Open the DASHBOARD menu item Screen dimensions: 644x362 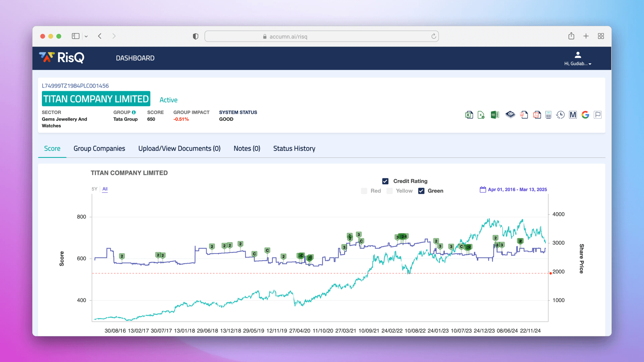[135, 58]
